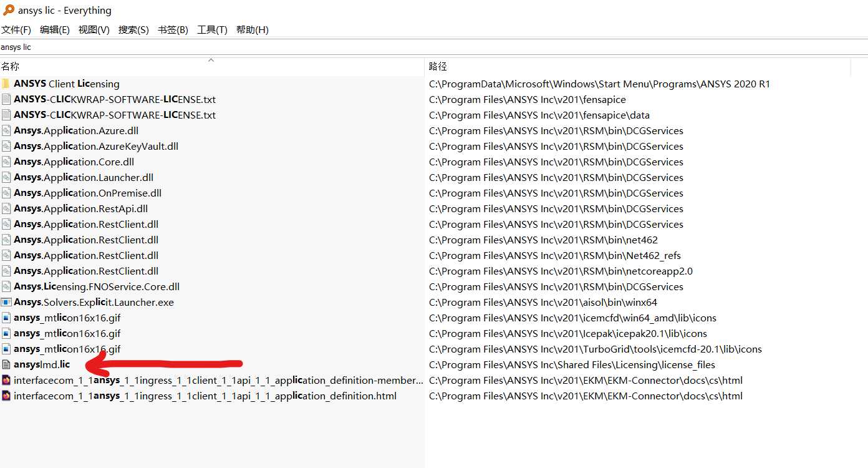Select ANSYS-CLICKWRAP-SOFTWARE-LICENSE.txt in fensapice\data folder
This screenshot has width=868, height=468.
point(115,115)
